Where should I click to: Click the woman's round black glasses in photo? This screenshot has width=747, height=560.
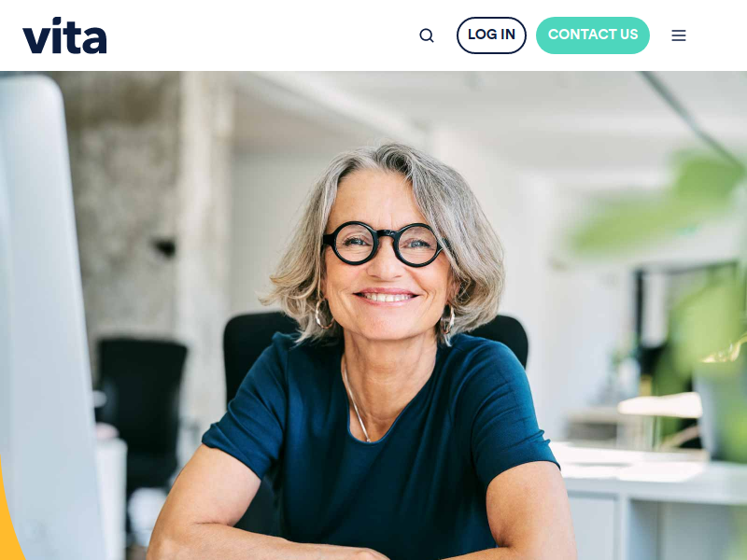tap(386, 244)
